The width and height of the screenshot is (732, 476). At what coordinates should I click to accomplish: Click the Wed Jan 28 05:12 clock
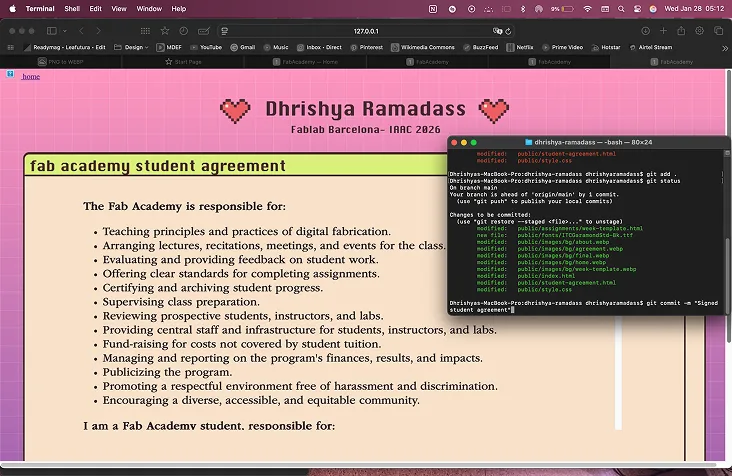pyautogui.click(x=694, y=8)
